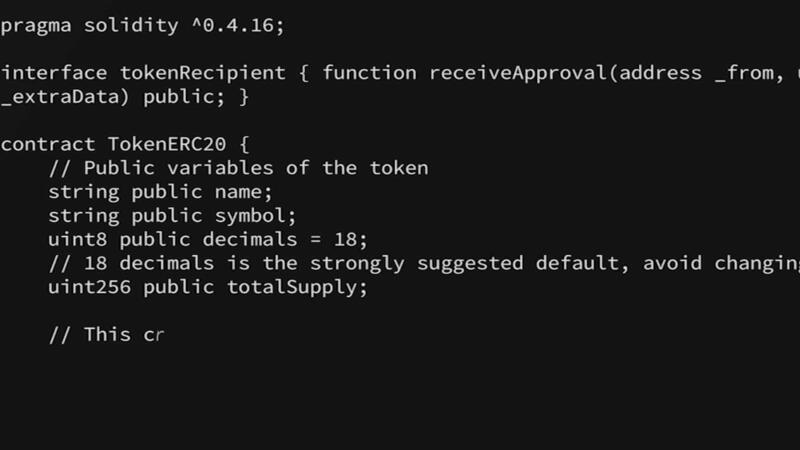Click the uint256 type keyword
Viewport: 800px width, 450px height.
(x=89, y=287)
